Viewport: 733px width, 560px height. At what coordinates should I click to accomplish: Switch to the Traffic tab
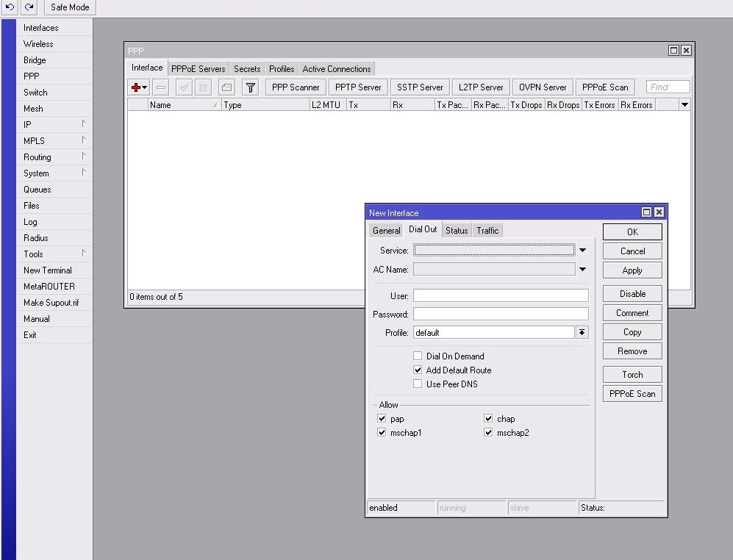[487, 231]
